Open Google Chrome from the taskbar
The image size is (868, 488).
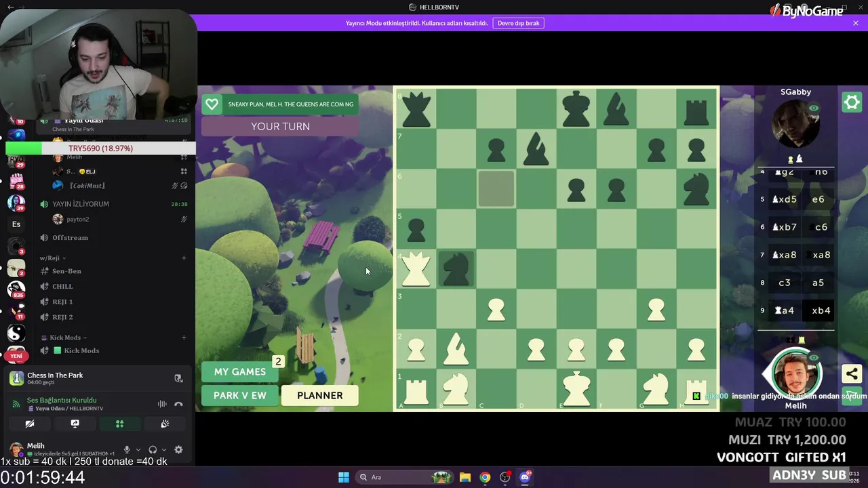(485, 477)
